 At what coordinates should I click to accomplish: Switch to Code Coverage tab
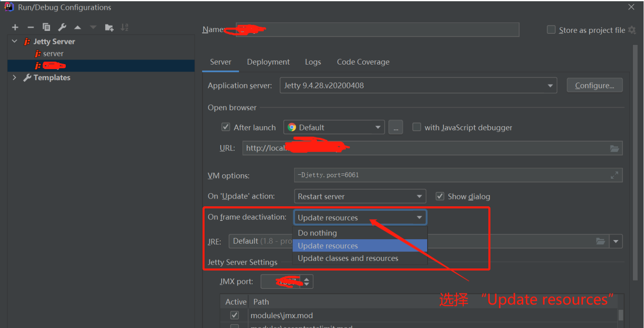(x=363, y=62)
